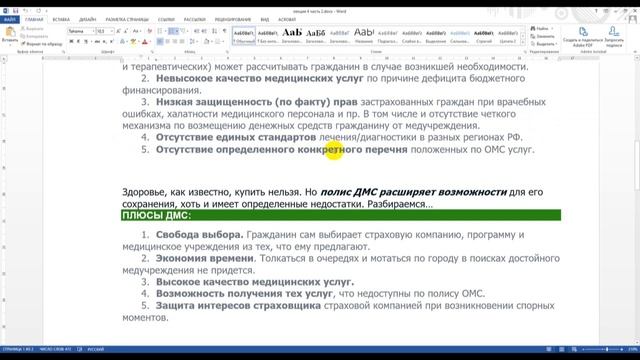Apply strikethrough formatting
Viewport: 640px width, 360px height.
(x=97, y=42)
